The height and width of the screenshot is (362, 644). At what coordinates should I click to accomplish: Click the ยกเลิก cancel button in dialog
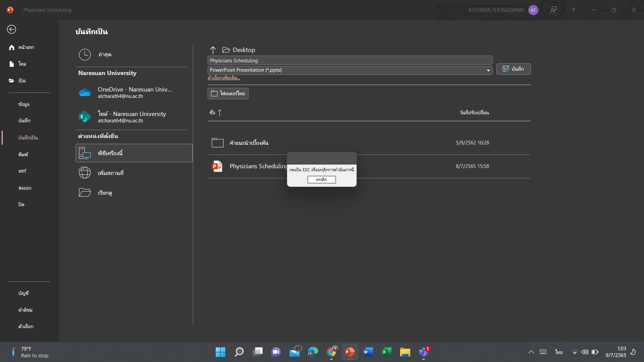[321, 180]
